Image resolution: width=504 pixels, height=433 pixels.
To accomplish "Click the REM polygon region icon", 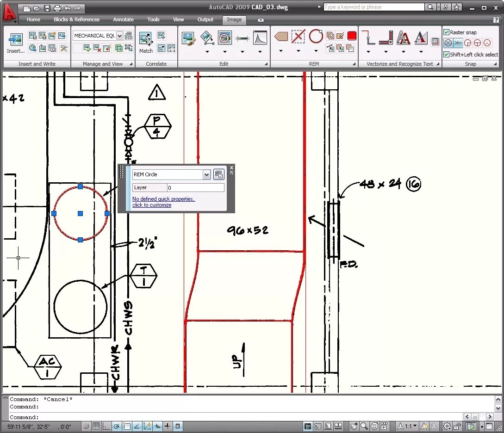I will (281, 36).
